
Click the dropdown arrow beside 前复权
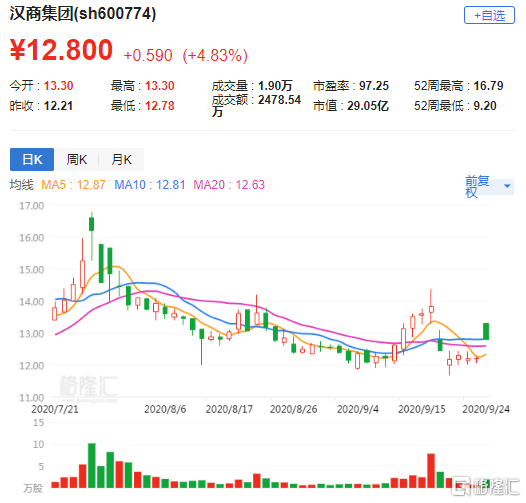click(x=507, y=186)
